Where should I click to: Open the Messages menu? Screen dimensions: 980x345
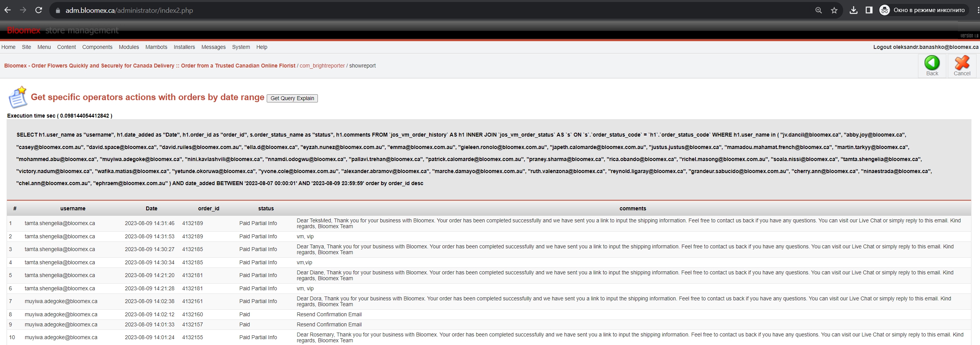pyautogui.click(x=214, y=47)
